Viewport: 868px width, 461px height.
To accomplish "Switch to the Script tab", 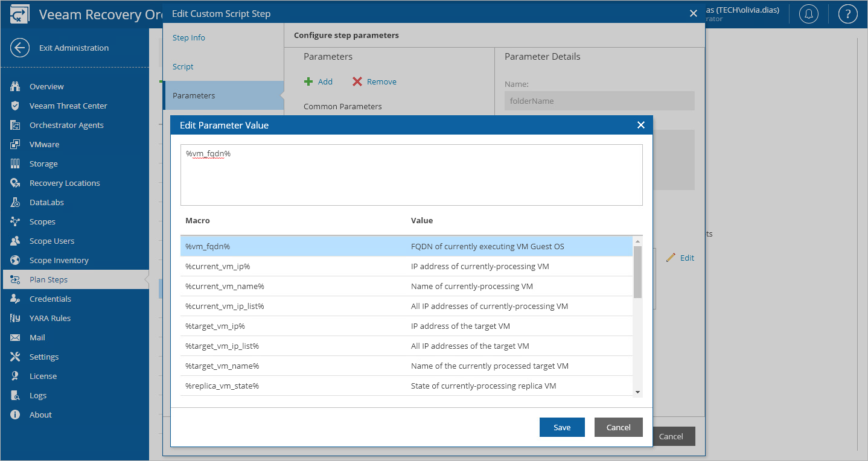I will point(182,66).
